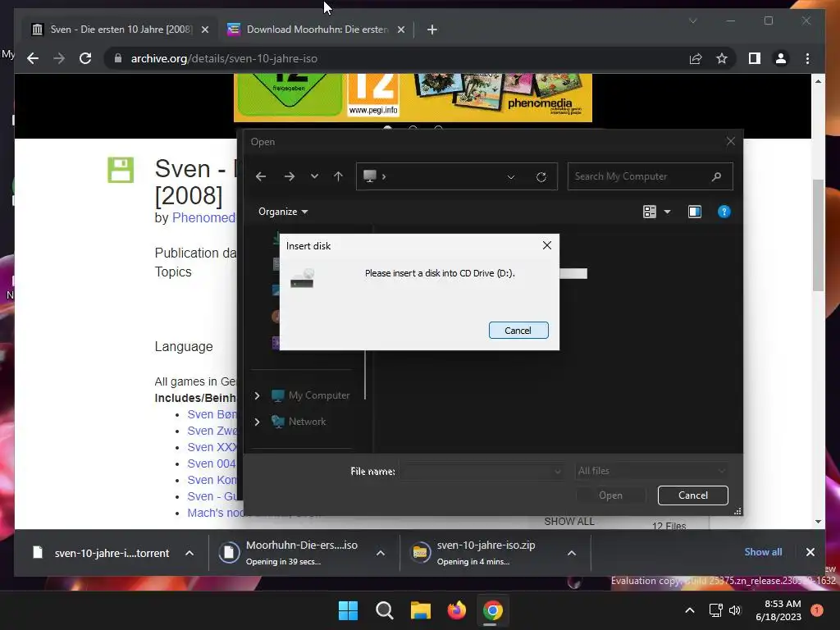Viewport: 840px width, 630px height.
Task: Open a new Chrome tab
Action: pyautogui.click(x=431, y=30)
